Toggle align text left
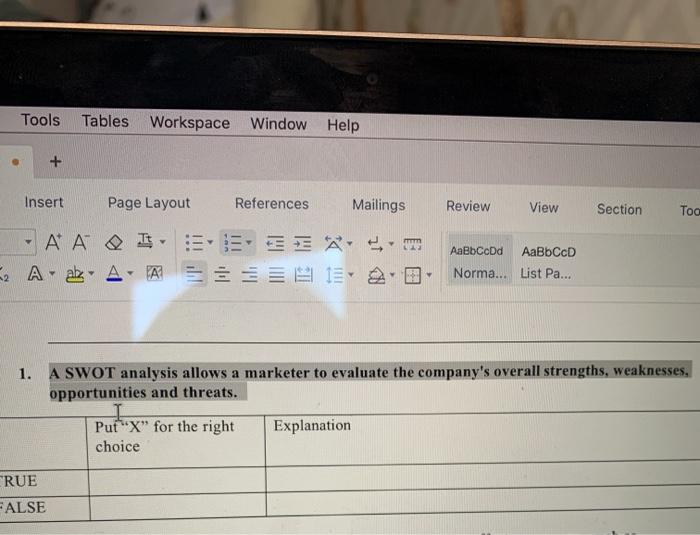The image size is (700, 535). click(194, 274)
